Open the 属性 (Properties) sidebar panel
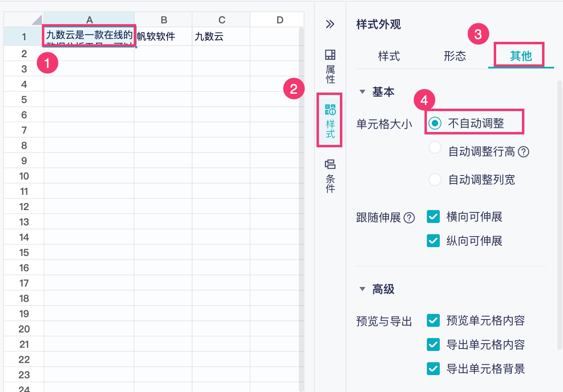 pos(330,66)
